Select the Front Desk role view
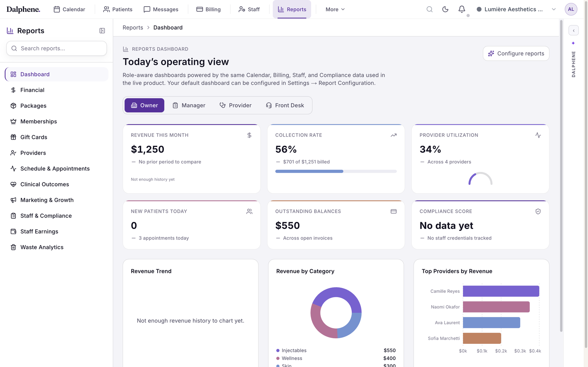588x367 pixels. point(285,105)
